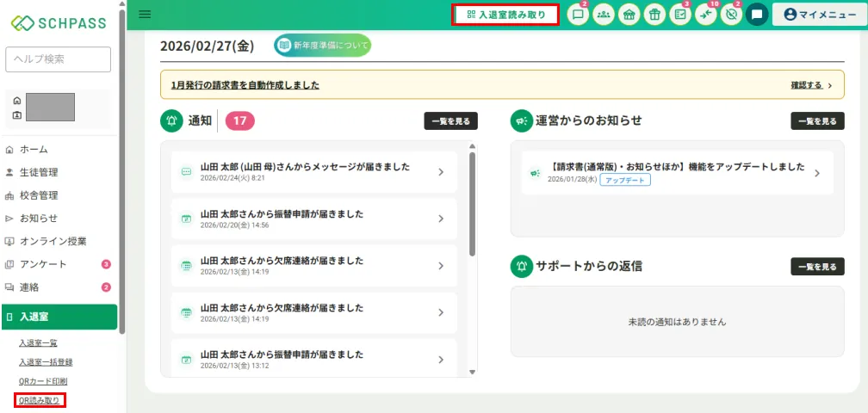
Task: Open the speech bubble messages icon with badge 2
Action: 578,15
